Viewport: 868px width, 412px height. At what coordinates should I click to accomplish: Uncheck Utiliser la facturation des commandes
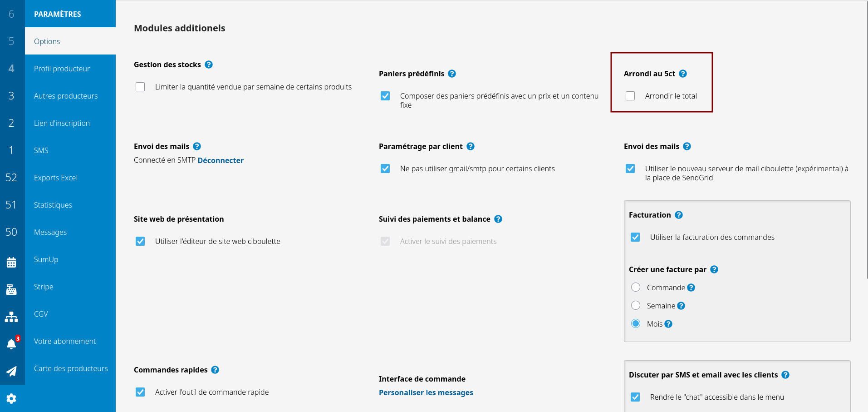(635, 237)
